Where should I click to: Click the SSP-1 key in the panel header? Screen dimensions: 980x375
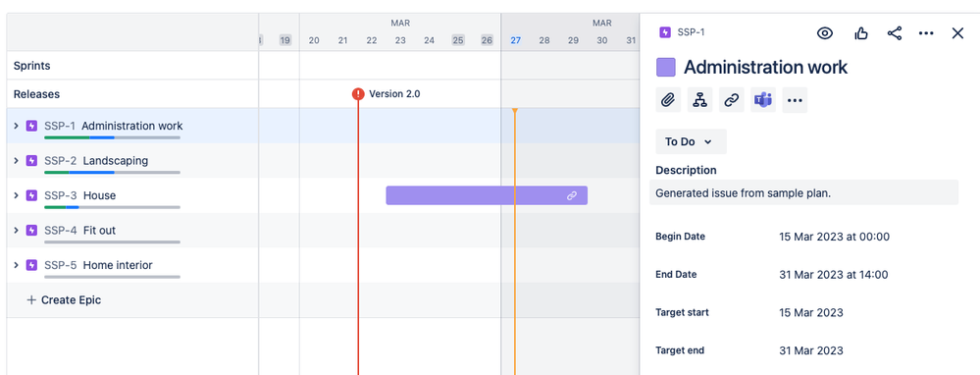pyautogui.click(x=691, y=31)
